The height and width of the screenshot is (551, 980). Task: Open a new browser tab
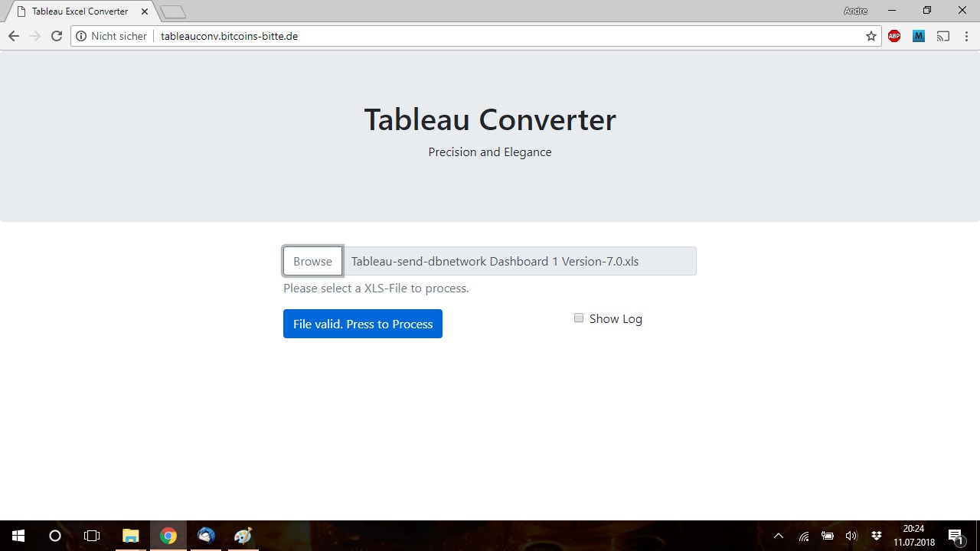pos(174,11)
